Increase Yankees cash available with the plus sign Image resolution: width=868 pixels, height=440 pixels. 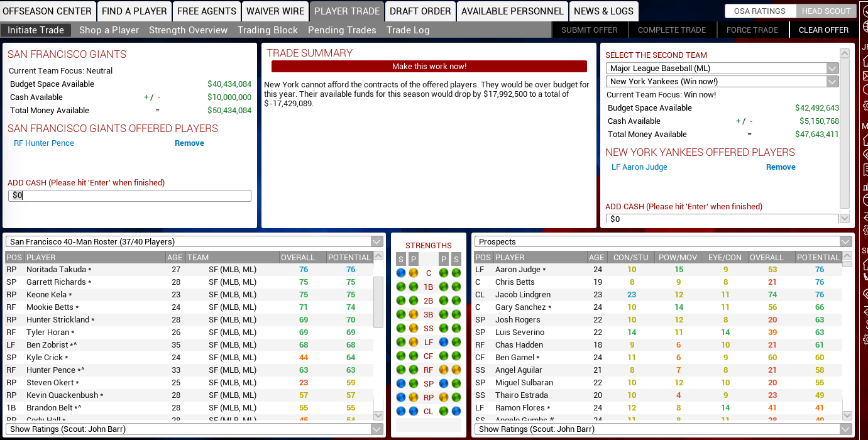tap(738, 121)
